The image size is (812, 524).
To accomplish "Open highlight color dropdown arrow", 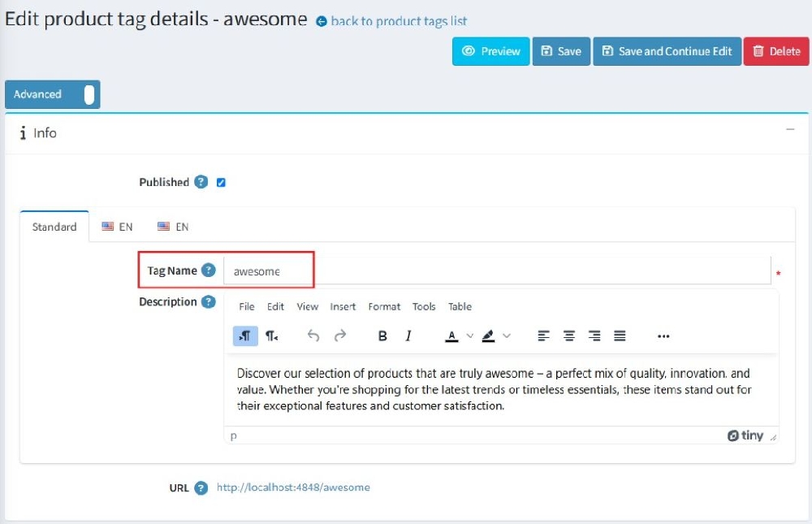I will 507,336.
